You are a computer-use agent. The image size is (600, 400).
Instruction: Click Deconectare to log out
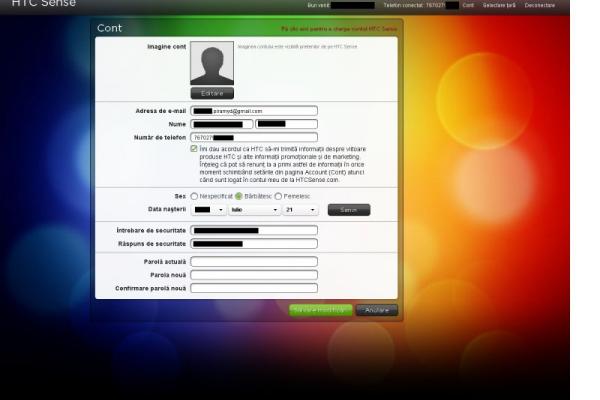tap(540, 5)
